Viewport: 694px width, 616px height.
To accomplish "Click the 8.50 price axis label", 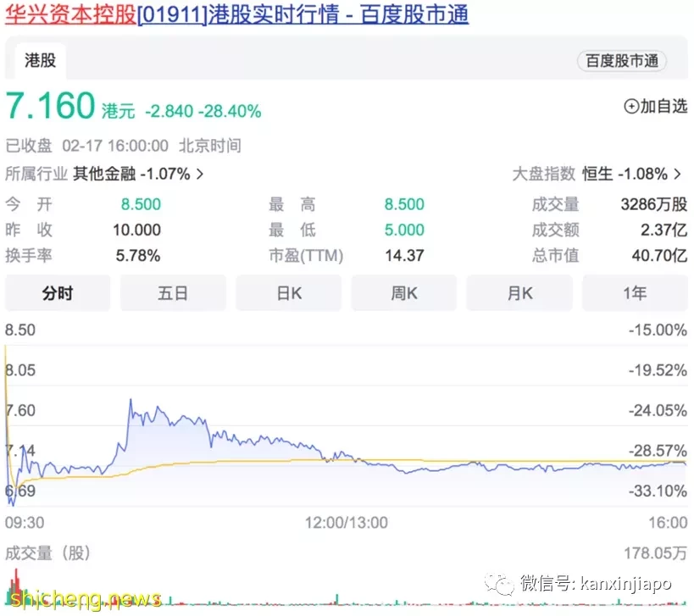I will (20, 330).
